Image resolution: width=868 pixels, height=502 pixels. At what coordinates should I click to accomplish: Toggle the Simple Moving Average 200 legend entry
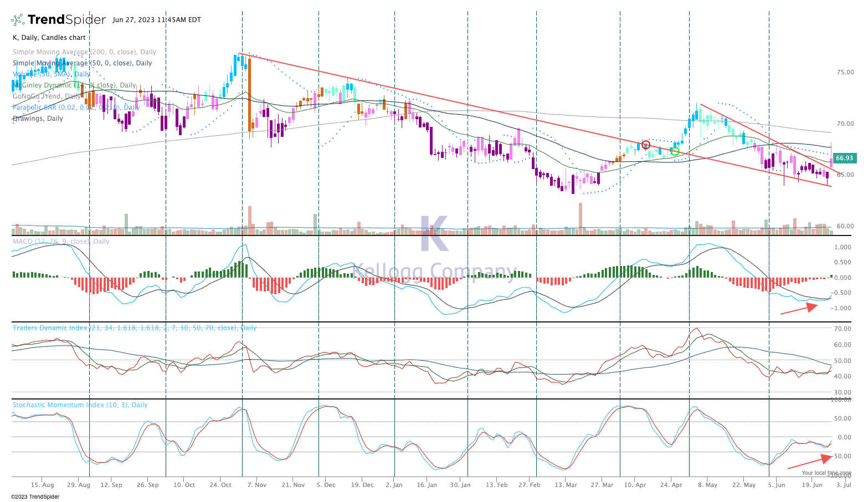pos(84,52)
